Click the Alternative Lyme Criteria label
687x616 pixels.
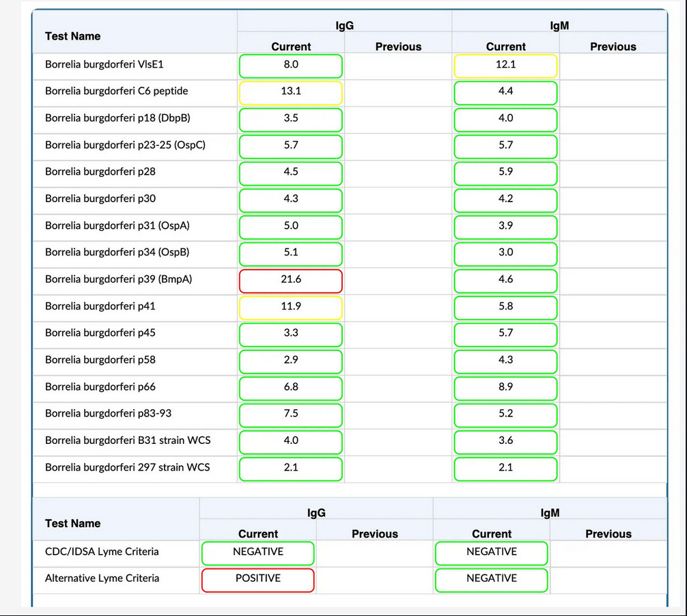click(x=102, y=578)
